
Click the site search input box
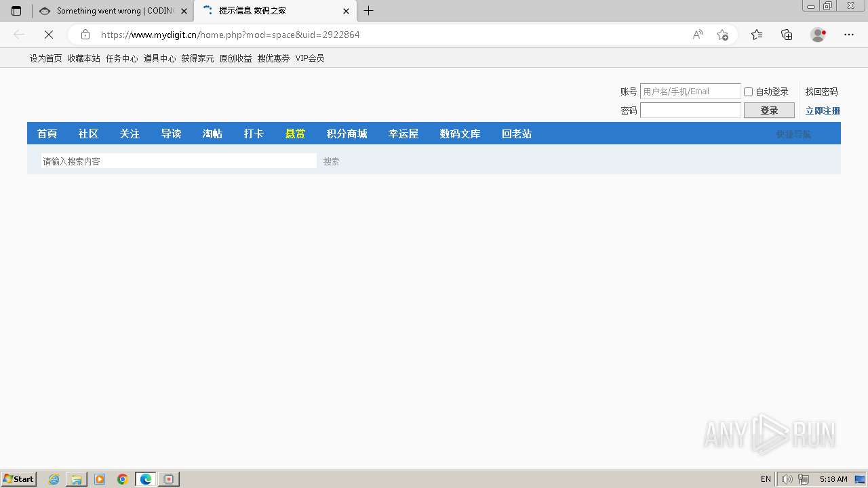(x=178, y=161)
